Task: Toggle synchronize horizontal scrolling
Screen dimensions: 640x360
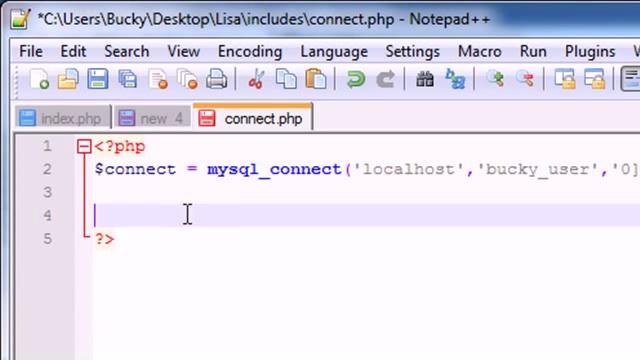Action: (x=595, y=79)
